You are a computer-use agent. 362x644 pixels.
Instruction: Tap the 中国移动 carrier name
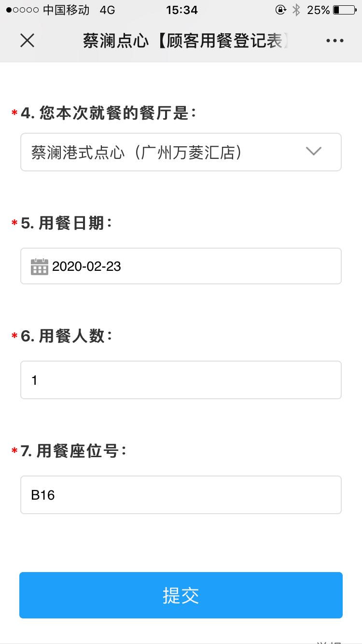pos(66,10)
